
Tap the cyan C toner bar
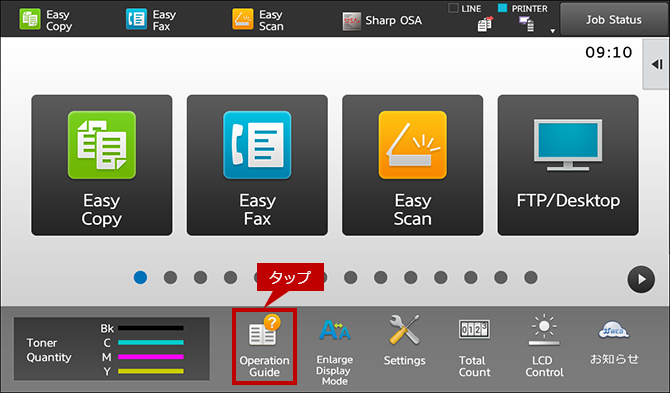coord(151,342)
